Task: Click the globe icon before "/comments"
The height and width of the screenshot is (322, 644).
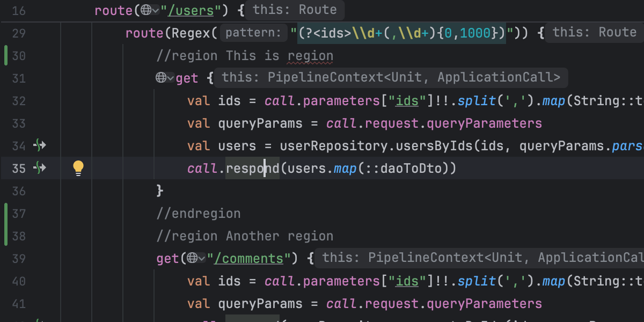Action: [x=193, y=259]
